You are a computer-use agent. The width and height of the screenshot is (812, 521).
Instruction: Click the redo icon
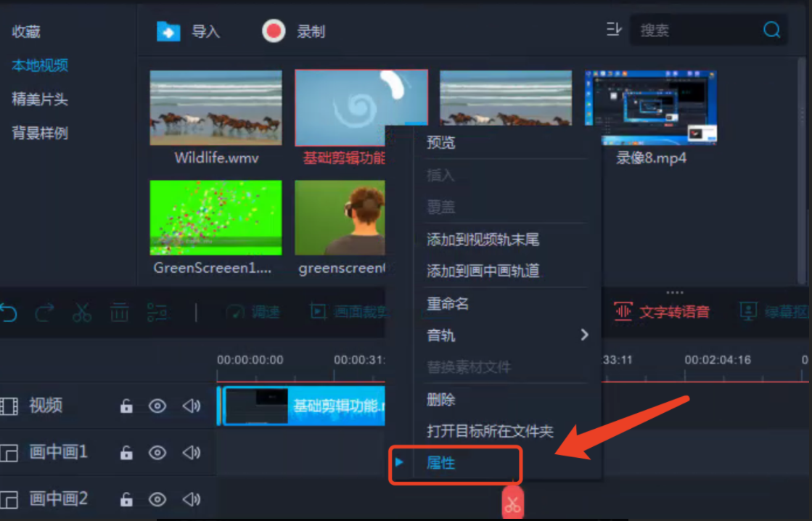[45, 312]
